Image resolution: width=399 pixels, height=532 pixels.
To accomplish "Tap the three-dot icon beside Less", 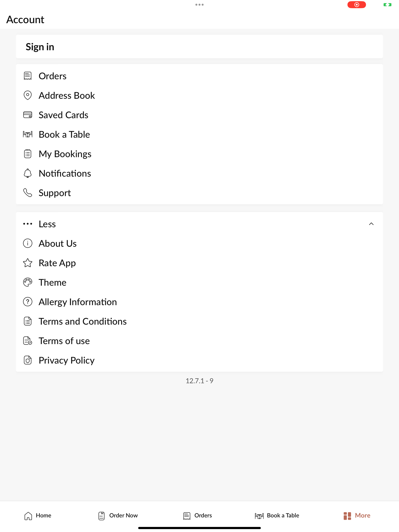I will [28, 224].
